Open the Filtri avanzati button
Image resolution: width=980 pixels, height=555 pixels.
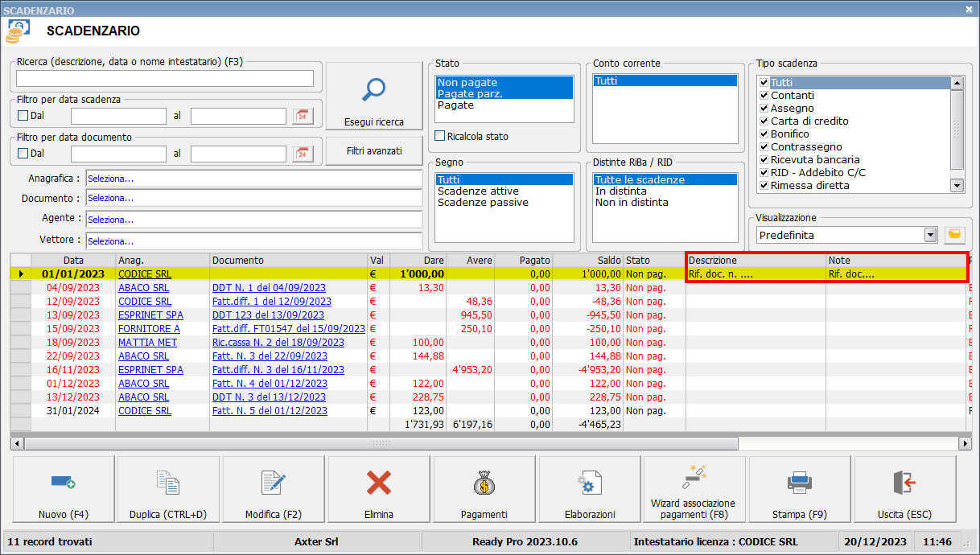[373, 151]
